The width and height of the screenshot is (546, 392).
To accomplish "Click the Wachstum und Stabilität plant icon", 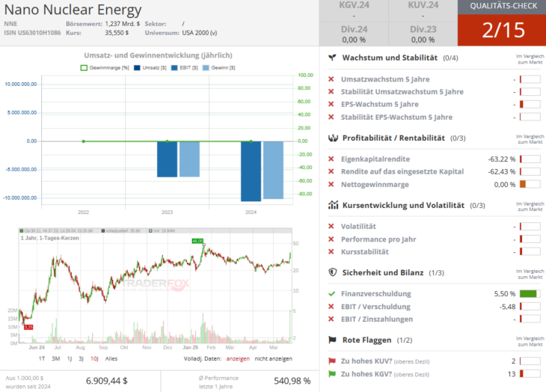I will point(333,58).
